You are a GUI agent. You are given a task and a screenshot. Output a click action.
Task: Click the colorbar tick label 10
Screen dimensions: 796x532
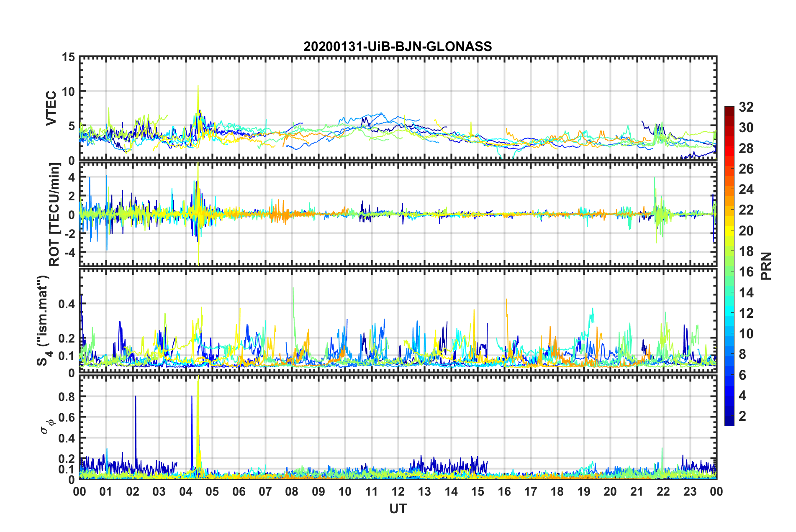tap(746, 334)
